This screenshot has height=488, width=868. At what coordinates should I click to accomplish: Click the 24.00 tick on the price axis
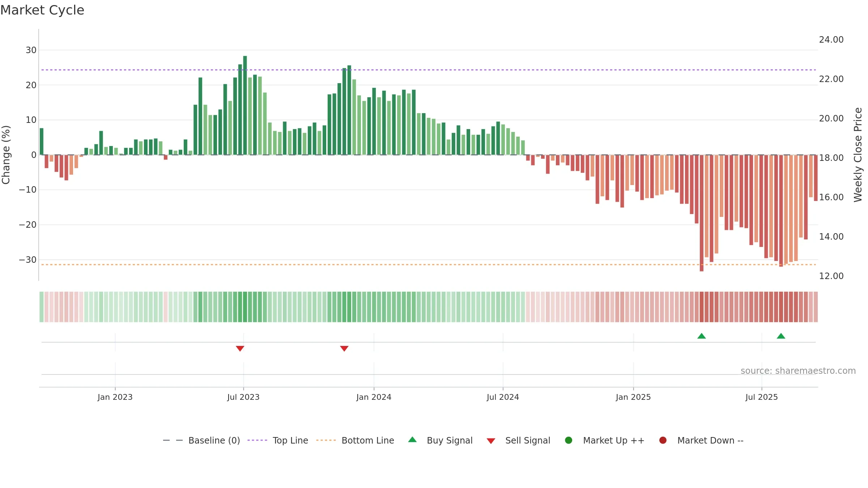tap(831, 40)
